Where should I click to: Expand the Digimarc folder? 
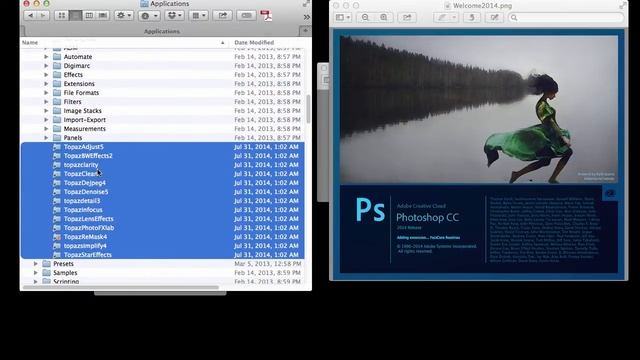(x=46, y=66)
